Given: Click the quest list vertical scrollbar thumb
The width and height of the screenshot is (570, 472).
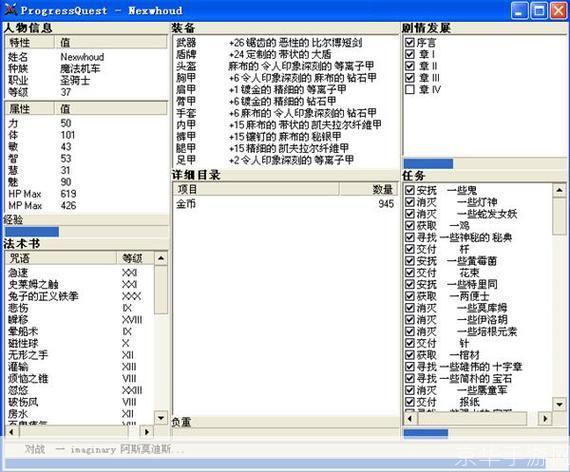Looking at the screenshot, I should point(559,216).
